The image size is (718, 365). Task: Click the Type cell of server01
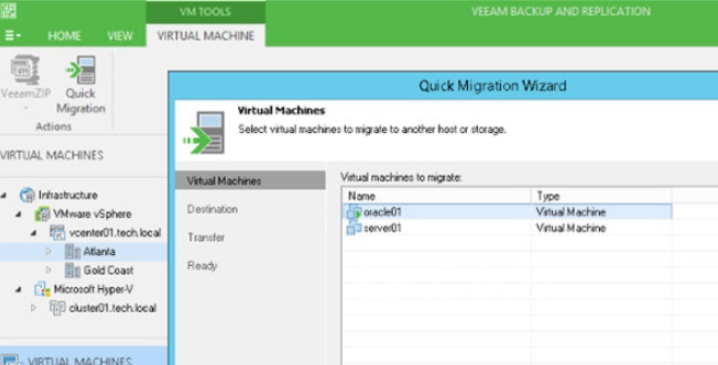pyautogui.click(x=571, y=228)
